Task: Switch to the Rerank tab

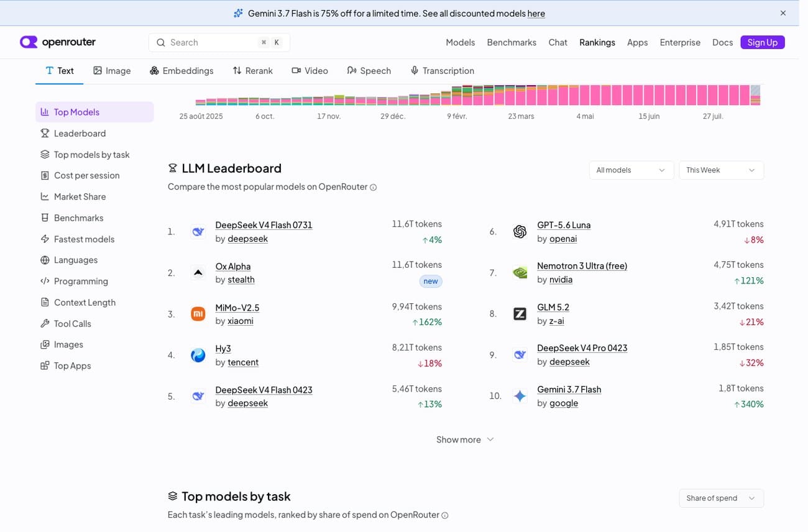Action: (252, 71)
